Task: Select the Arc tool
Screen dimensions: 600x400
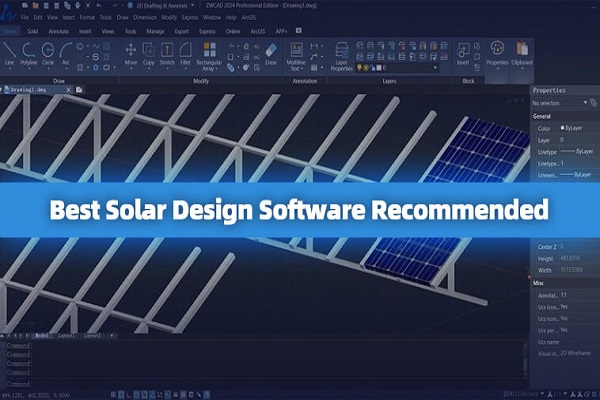Action: (66, 54)
